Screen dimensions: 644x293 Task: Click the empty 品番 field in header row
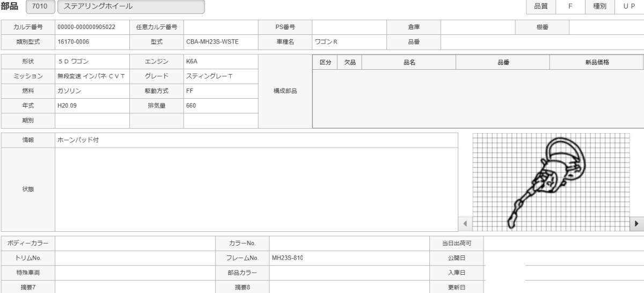(x=543, y=42)
